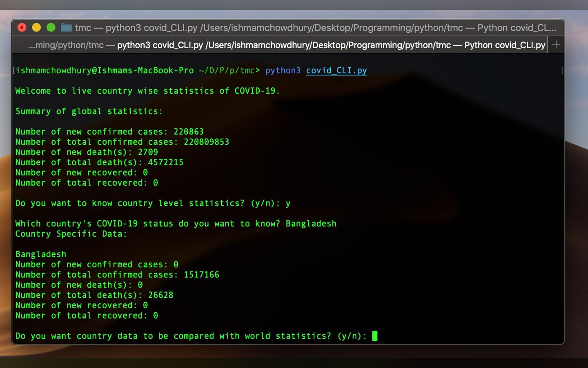Click 'compared with world statistics?' prompt line
Viewport: 588px width, 368px height.
tap(191, 336)
